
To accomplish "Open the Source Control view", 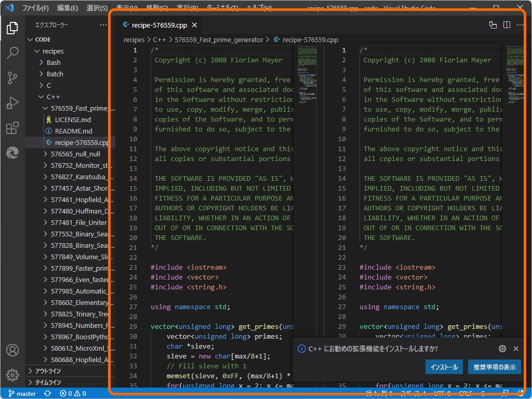I will pyautogui.click(x=12, y=78).
